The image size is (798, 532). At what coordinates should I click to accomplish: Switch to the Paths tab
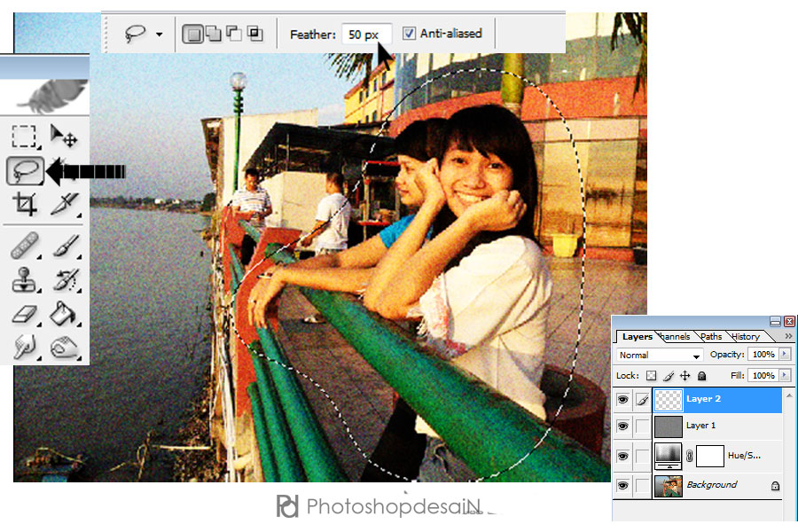click(711, 337)
